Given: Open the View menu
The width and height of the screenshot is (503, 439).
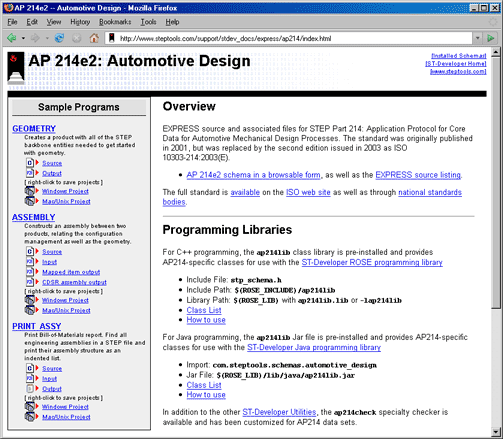Looking at the screenshot, I should click(x=54, y=22).
